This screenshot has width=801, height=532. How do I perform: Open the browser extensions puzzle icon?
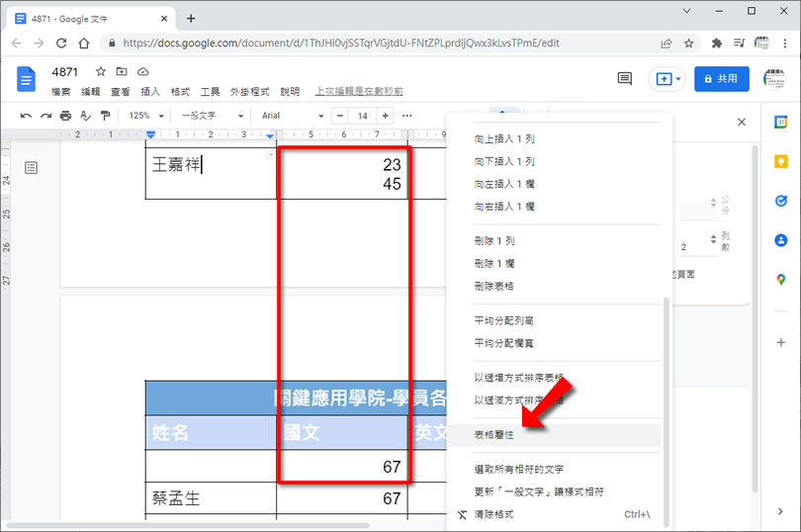pyautogui.click(x=717, y=44)
